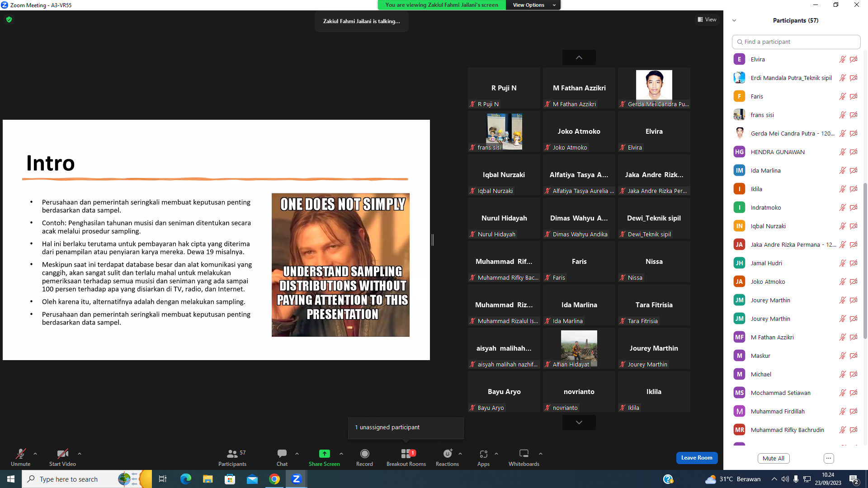
Task: Select Erdi Mandala Putra in participant list
Action: [x=796, y=78]
